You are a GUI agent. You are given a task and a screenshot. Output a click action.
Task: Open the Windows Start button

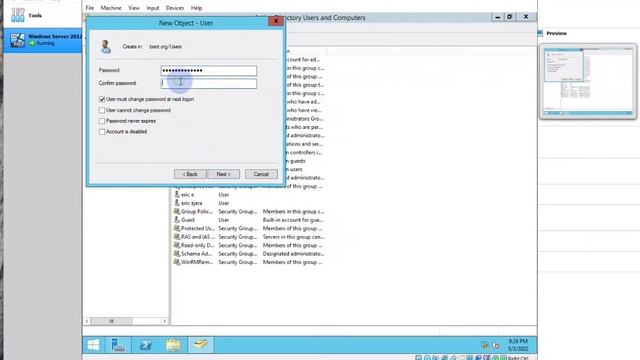[x=93, y=345]
